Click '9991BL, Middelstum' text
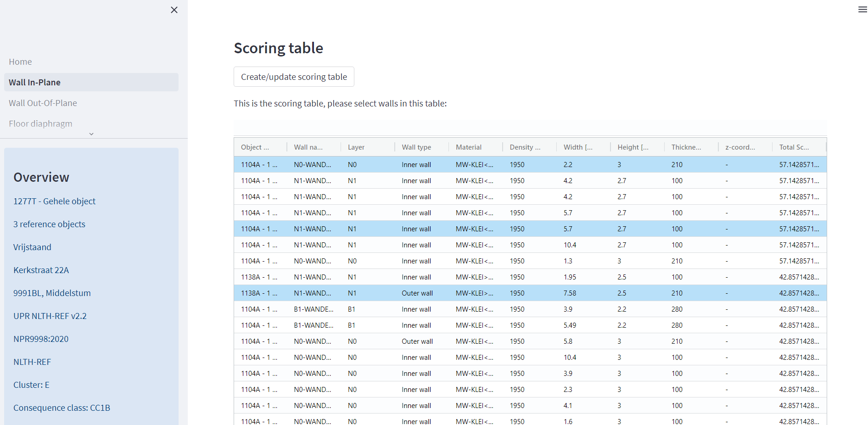 [52, 293]
